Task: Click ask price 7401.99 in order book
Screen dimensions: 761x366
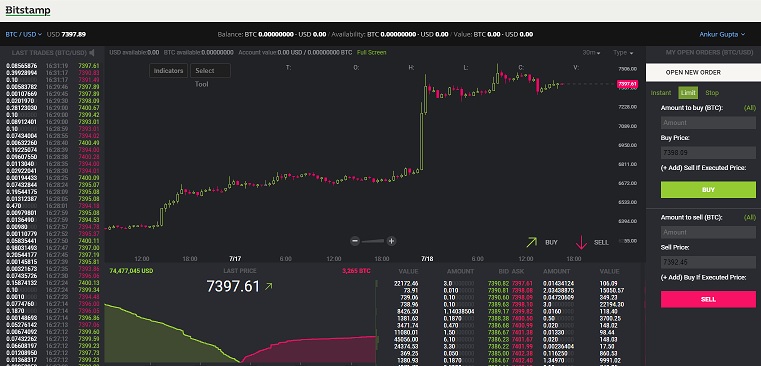Action: pyautogui.click(x=522, y=347)
